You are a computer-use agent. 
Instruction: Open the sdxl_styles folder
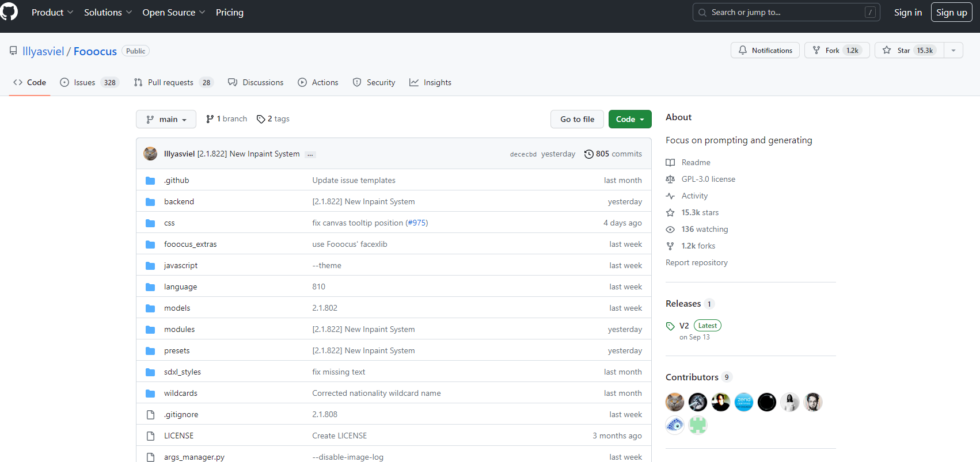[x=183, y=372]
